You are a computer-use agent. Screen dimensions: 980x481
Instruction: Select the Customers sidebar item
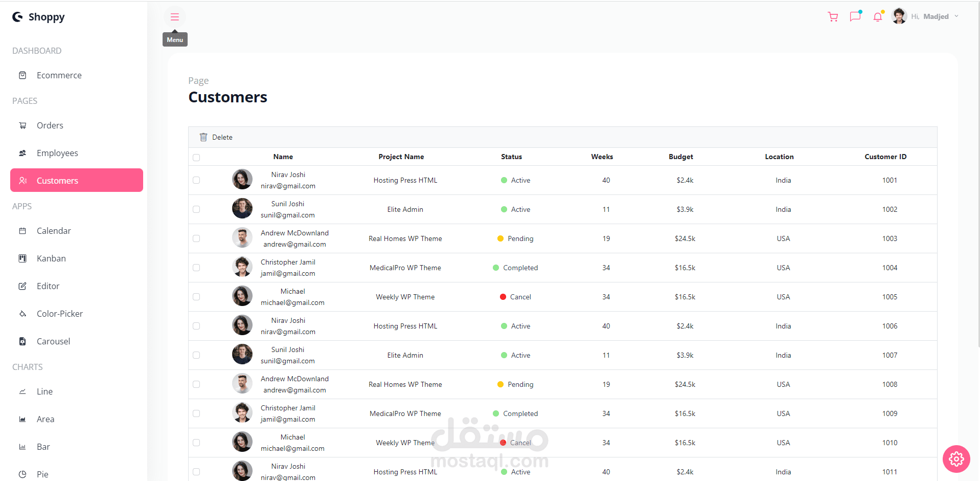77,180
